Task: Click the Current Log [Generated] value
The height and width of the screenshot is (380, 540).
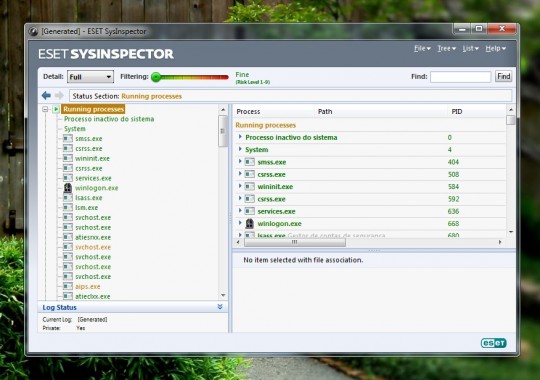Action: click(x=92, y=320)
